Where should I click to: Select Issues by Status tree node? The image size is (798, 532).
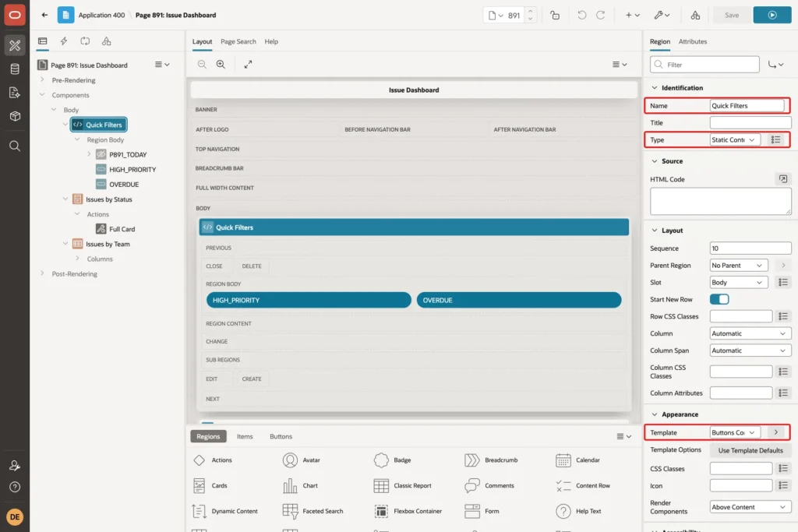[x=108, y=199]
